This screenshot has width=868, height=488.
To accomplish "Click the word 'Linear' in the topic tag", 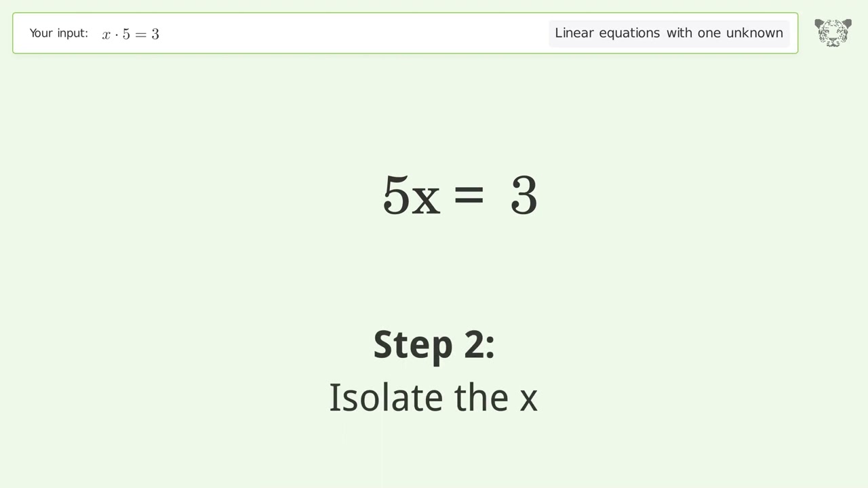I will 574,33.
